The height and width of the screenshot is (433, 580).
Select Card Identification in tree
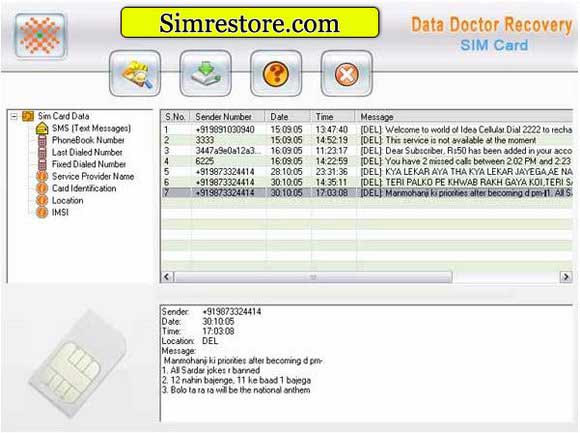pyautogui.click(x=84, y=188)
